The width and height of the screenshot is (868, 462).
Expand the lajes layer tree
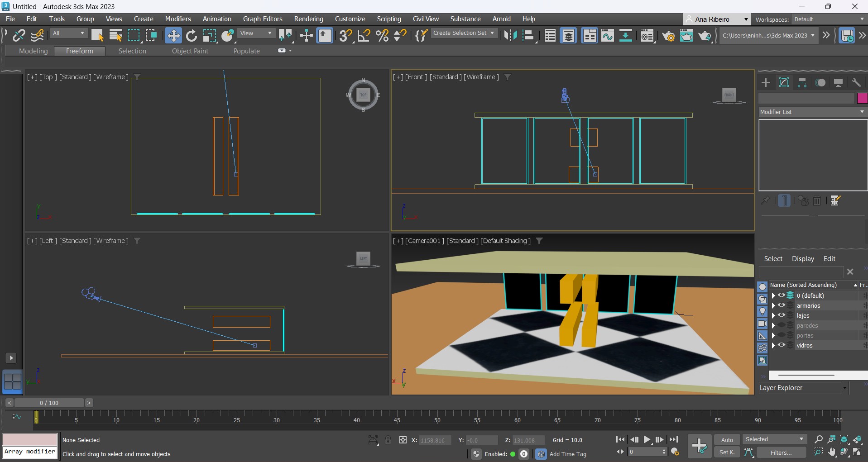[773, 315]
